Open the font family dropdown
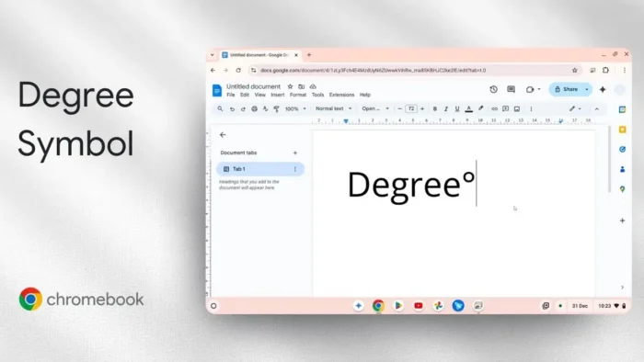 [x=375, y=108]
